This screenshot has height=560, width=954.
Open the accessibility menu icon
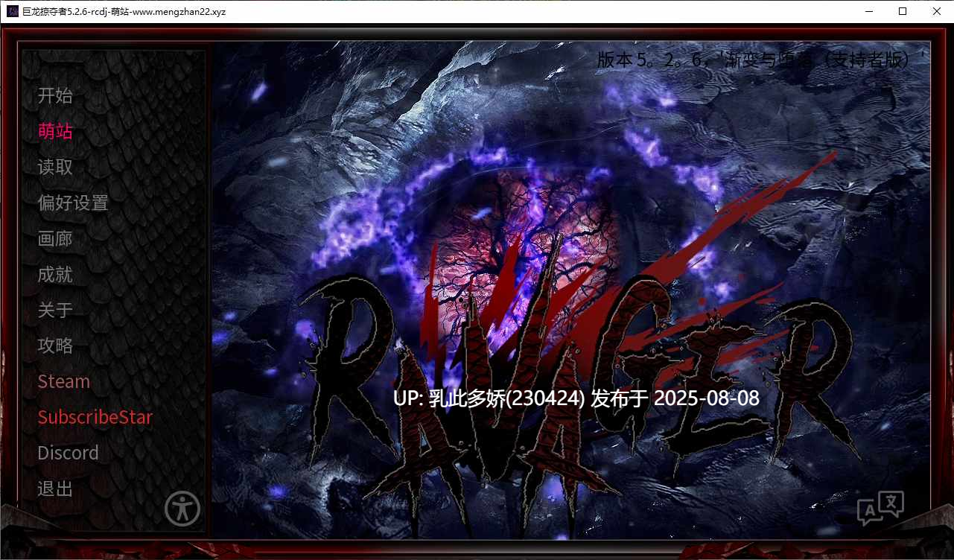coord(182,509)
